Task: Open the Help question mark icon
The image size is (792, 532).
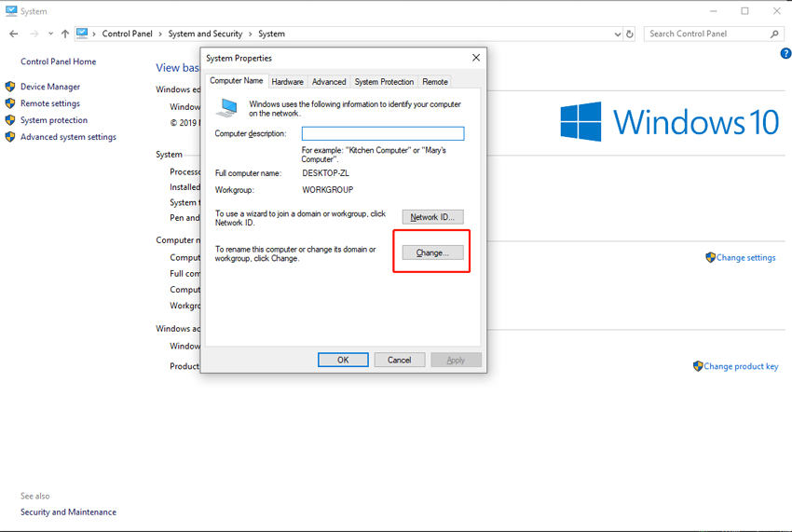Action: pos(785,53)
